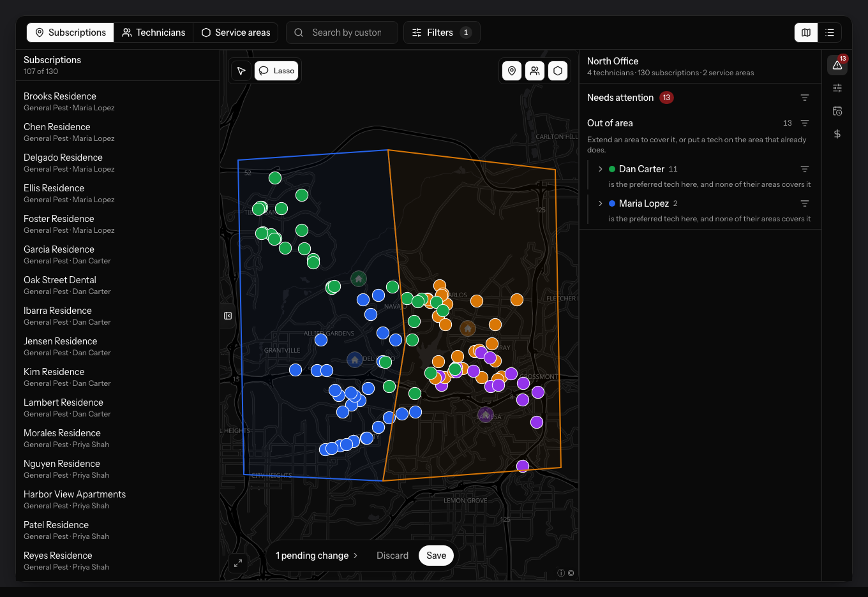Select Reyes Residence subscription
Screen dimensions: 868x597
[x=118, y=561]
